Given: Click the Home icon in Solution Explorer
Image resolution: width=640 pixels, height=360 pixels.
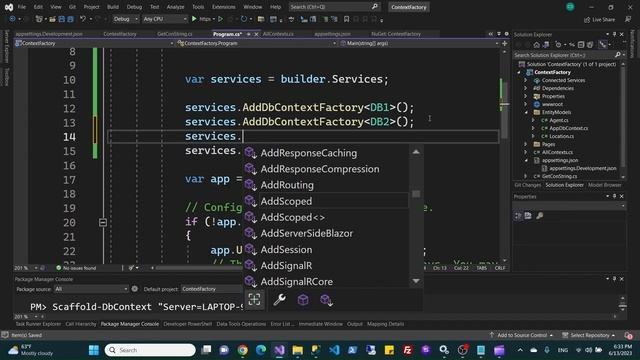Looking at the screenshot, I should 537,45.
